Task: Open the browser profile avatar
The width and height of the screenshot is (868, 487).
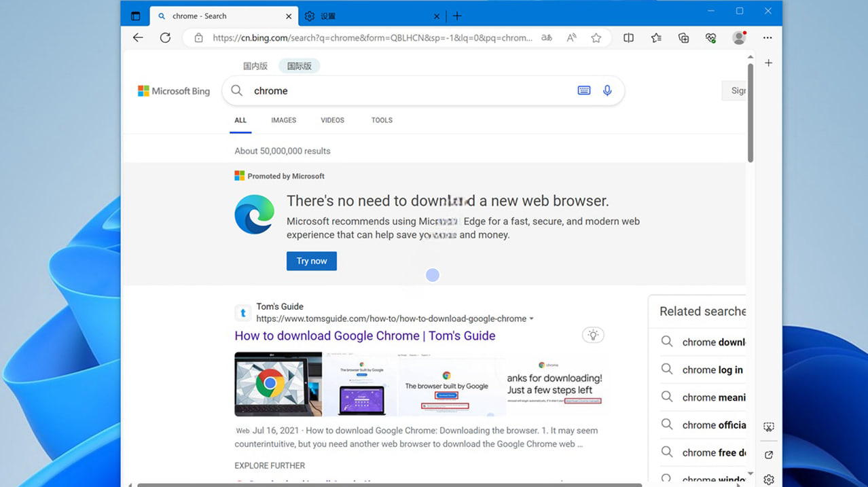Action: point(739,38)
